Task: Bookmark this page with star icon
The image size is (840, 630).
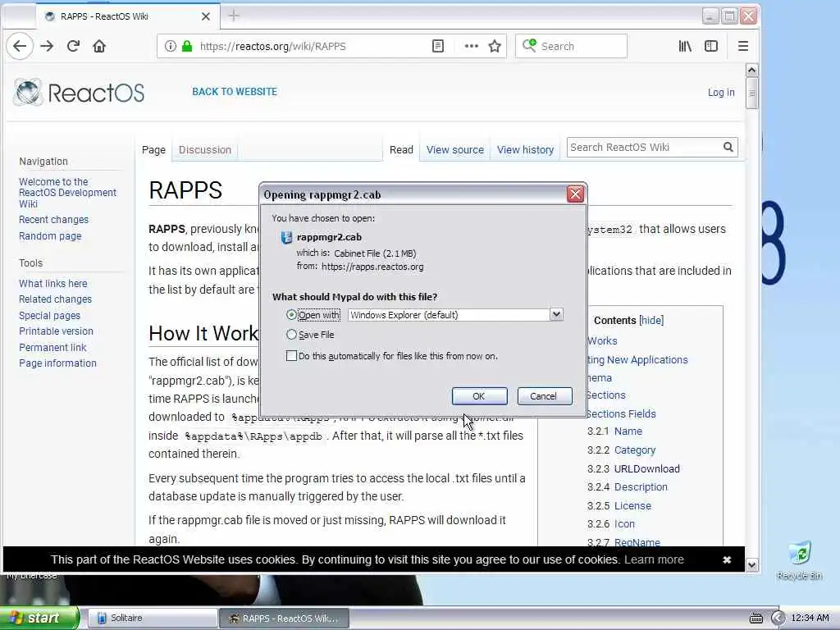Action: [495, 46]
